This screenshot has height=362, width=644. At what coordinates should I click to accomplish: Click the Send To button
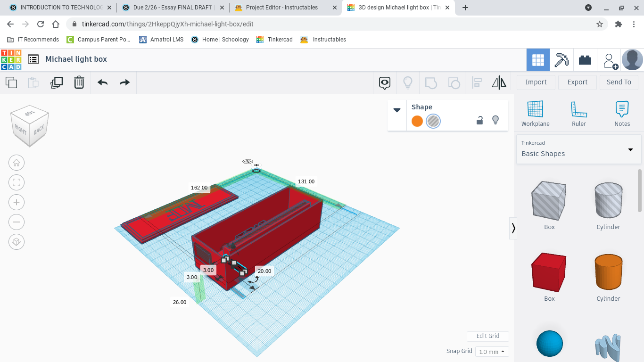pyautogui.click(x=619, y=82)
